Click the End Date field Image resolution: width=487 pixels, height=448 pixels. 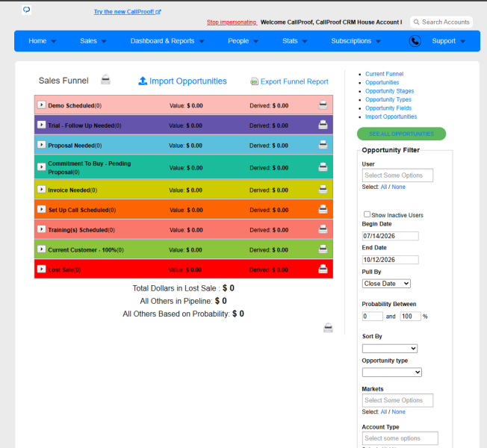391,260
